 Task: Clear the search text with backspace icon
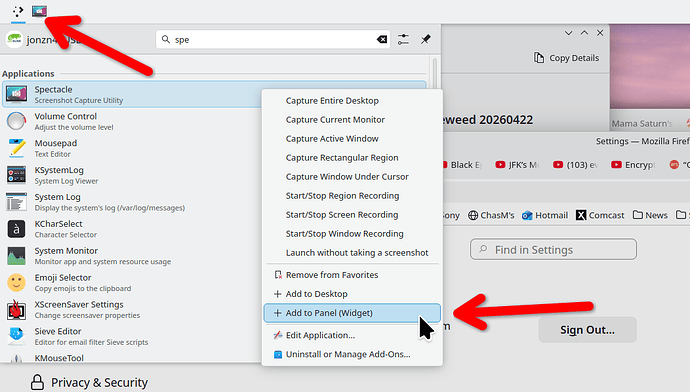click(x=382, y=40)
